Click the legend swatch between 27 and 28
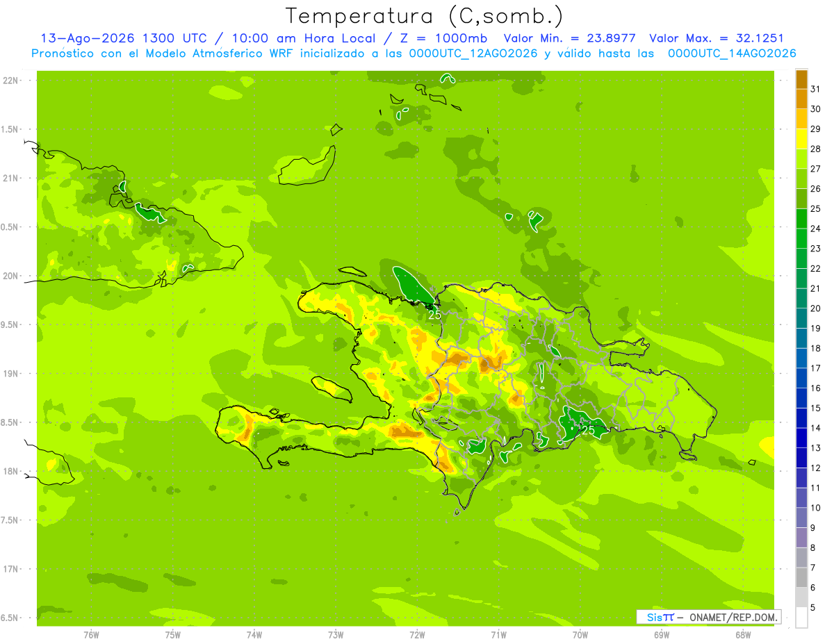Screen dimensions: 834x644 tap(801, 159)
